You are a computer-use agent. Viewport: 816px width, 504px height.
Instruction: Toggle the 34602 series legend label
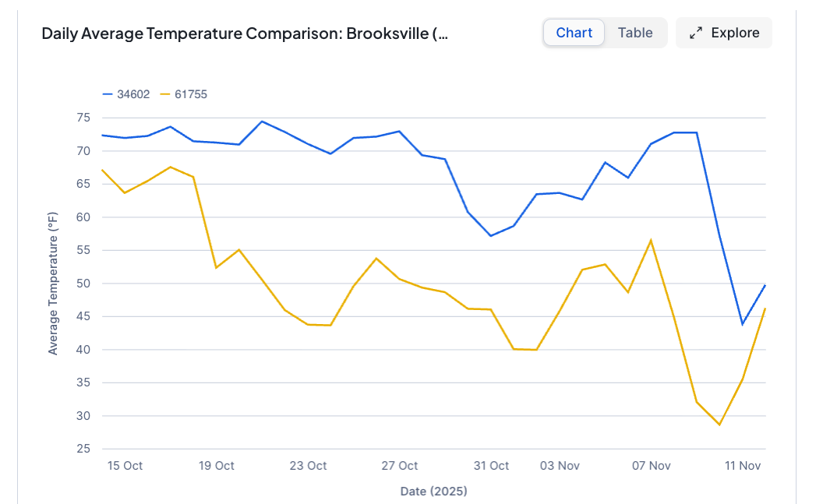click(x=133, y=94)
